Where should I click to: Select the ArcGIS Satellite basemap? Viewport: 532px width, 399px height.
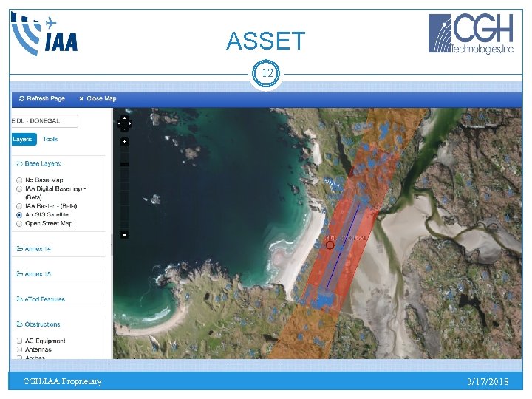[x=19, y=215]
